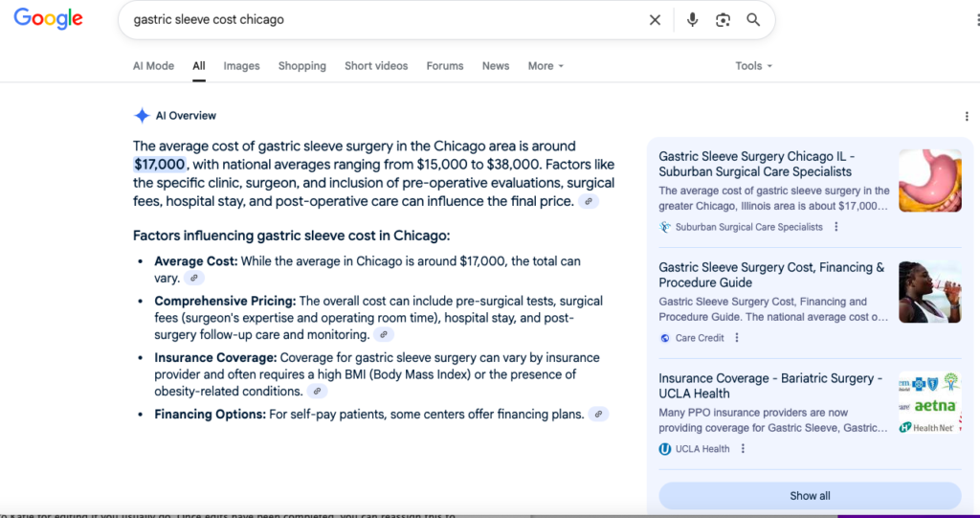Click heading Factors influencing gastric sleeve cost
This screenshot has height=518, width=980.
pyautogui.click(x=291, y=236)
